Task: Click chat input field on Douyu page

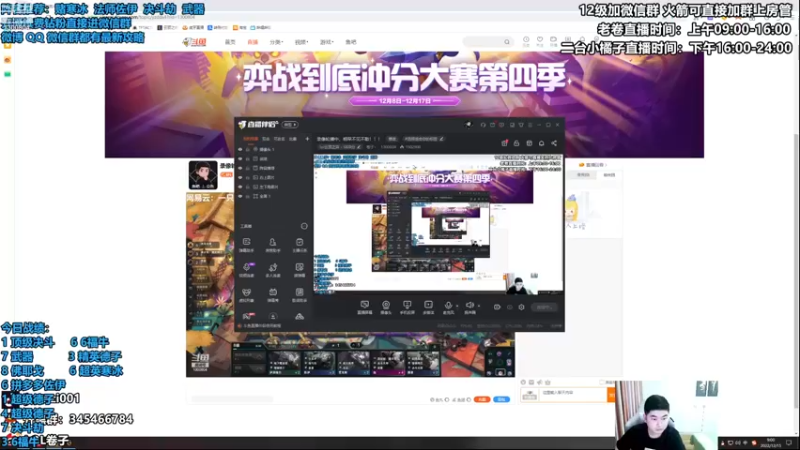Action: pyautogui.click(x=573, y=394)
